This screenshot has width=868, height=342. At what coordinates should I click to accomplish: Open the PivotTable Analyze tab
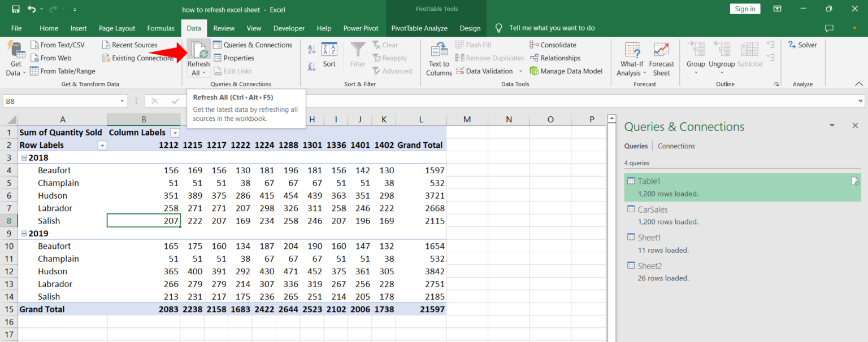coord(419,28)
